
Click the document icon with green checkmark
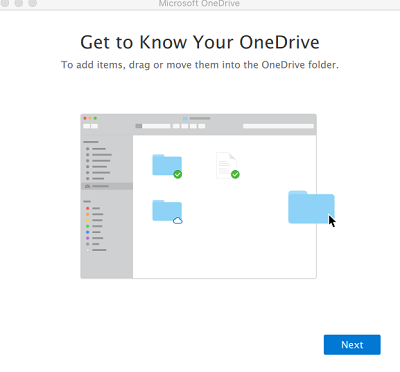(228, 166)
